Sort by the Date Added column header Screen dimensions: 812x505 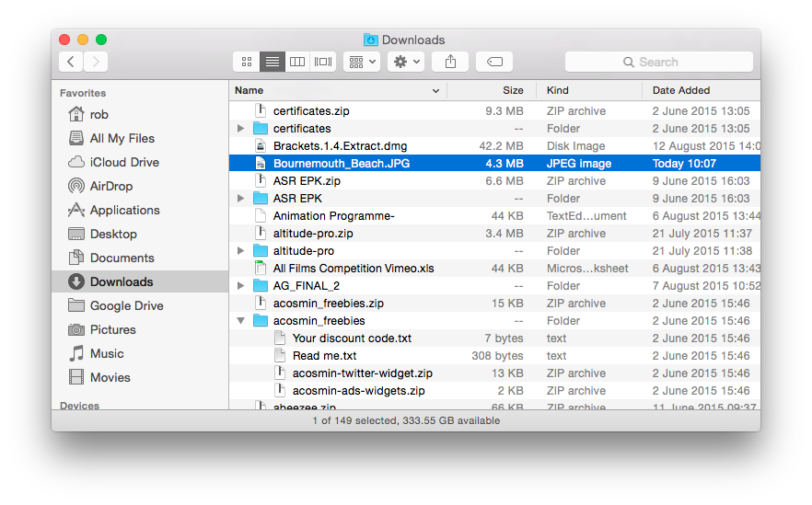702,90
